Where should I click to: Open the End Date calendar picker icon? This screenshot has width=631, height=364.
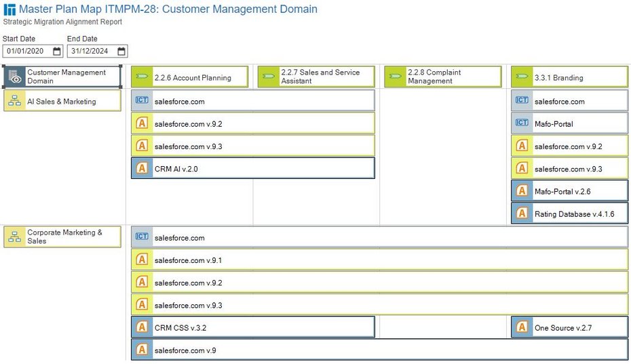(x=121, y=51)
